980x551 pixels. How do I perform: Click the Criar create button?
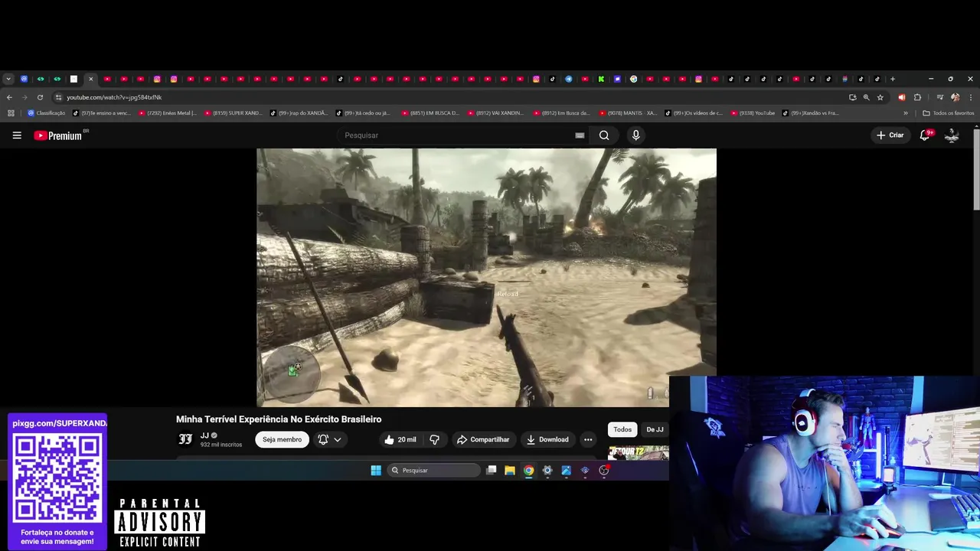coord(890,135)
